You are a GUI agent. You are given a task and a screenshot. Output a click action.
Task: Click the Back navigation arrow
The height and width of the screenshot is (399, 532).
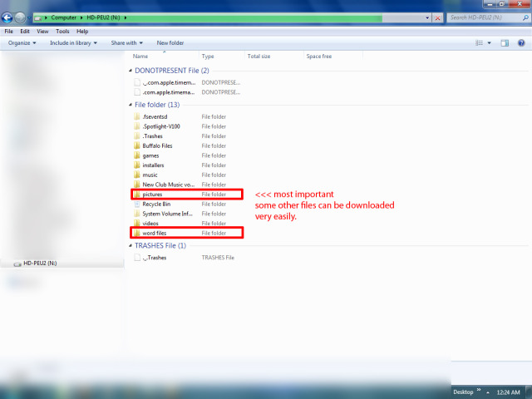[x=8, y=17]
